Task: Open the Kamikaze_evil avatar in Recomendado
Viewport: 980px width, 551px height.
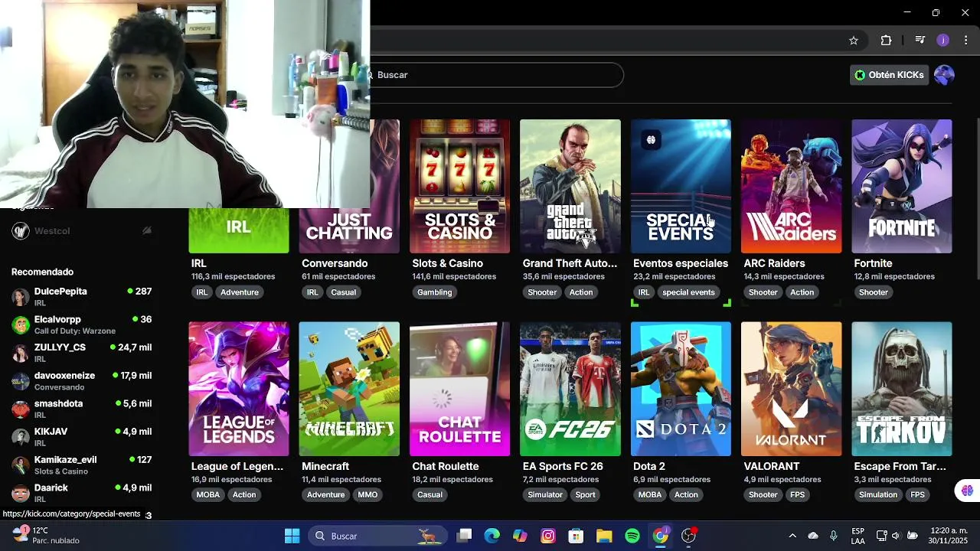Action: (21, 465)
